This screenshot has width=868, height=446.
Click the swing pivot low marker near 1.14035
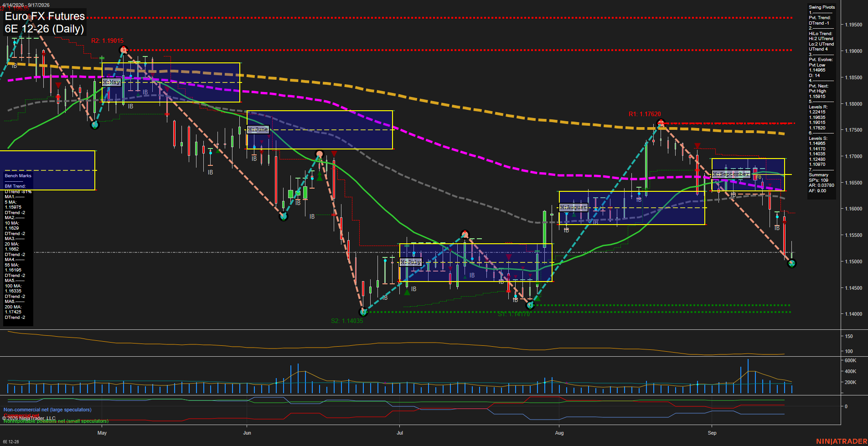(x=363, y=312)
